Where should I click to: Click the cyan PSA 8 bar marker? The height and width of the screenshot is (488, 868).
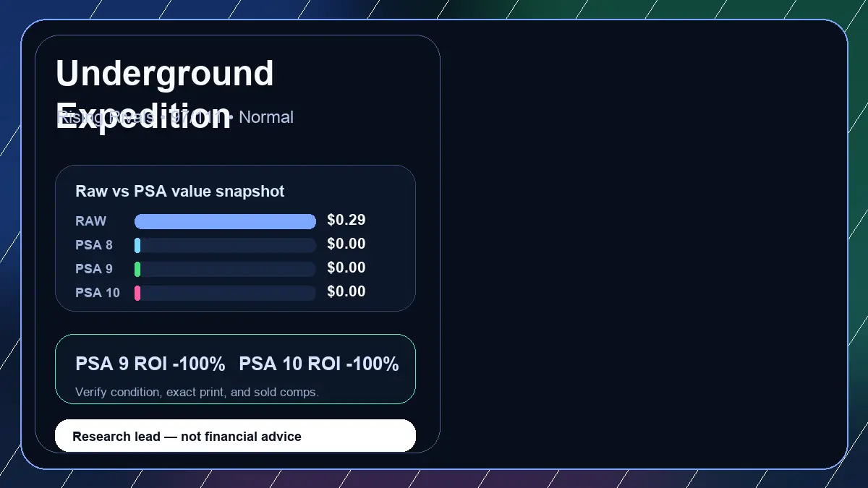tap(137, 246)
